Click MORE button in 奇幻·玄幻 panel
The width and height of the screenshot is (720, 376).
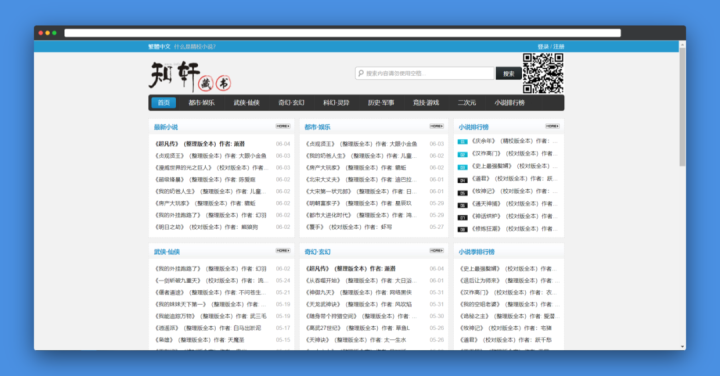click(436, 251)
